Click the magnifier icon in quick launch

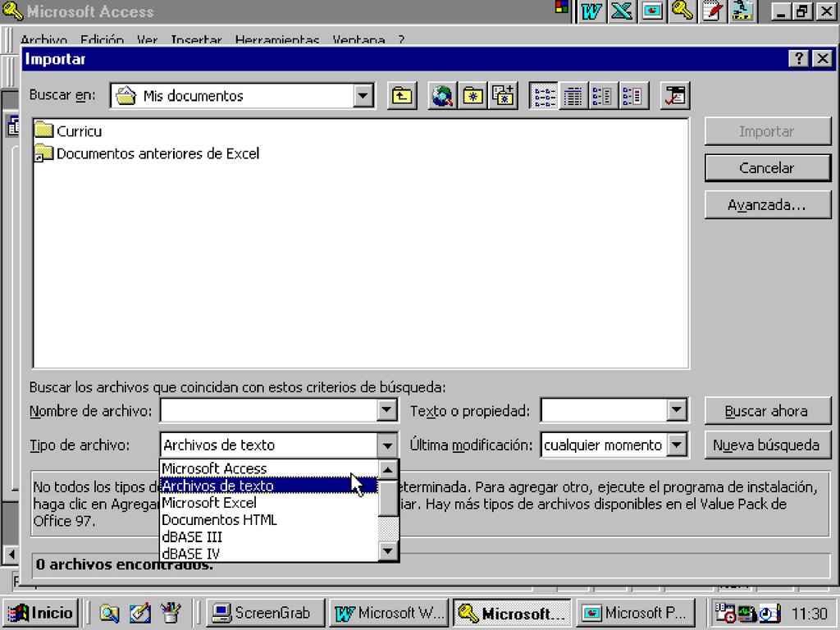pyautogui.click(x=109, y=614)
